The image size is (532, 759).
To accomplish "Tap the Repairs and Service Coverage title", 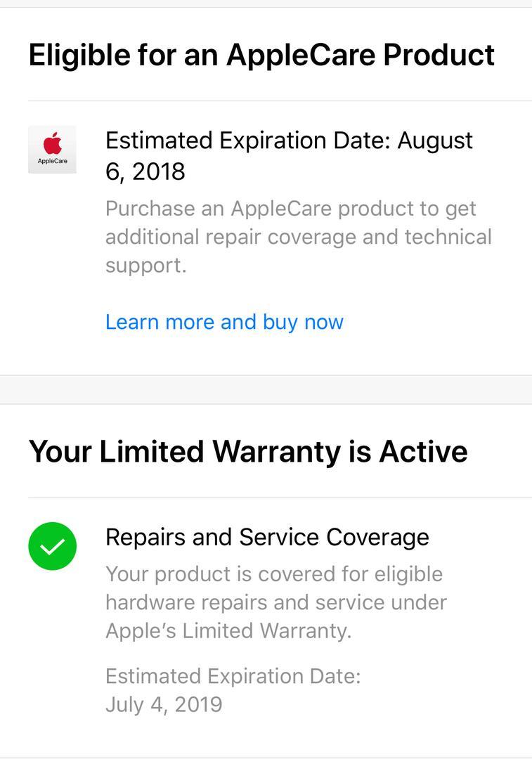I will pos(267,538).
